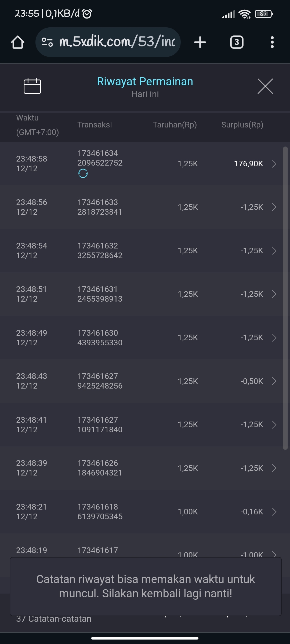Expand the -0,50K surplus entry chevron
Screen dimensions: 290x644
(274, 381)
